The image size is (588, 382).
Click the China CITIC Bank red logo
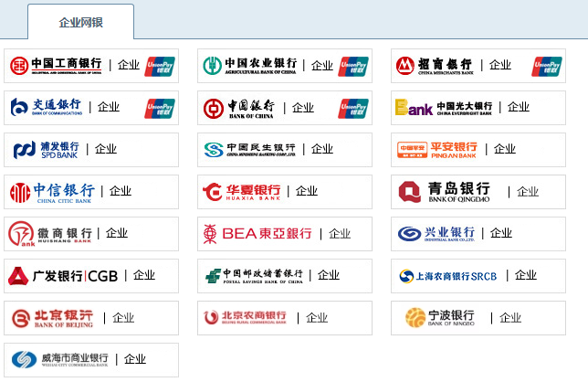(x=20, y=193)
